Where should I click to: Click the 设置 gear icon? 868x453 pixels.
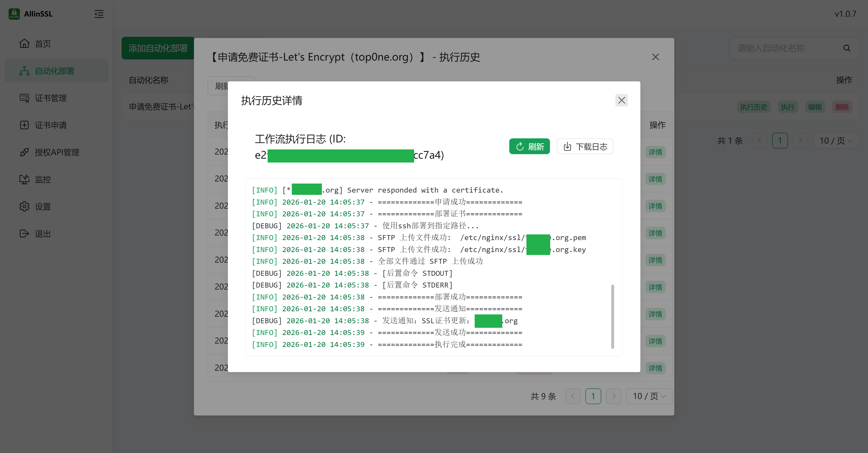24,206
